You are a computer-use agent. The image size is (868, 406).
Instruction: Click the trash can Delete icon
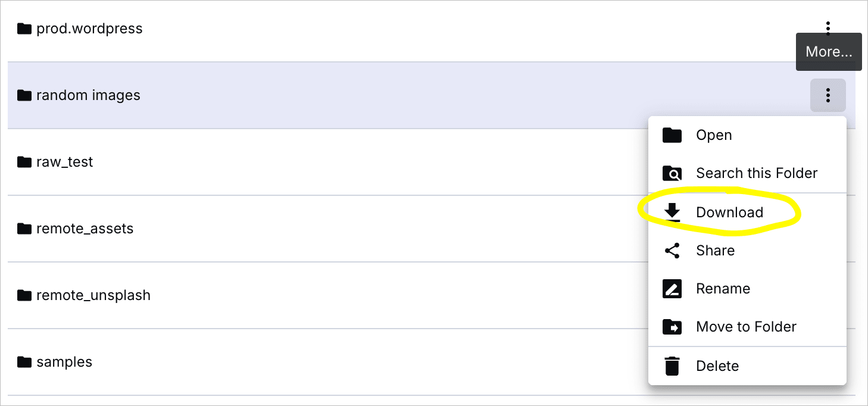[x=672, y=366]
